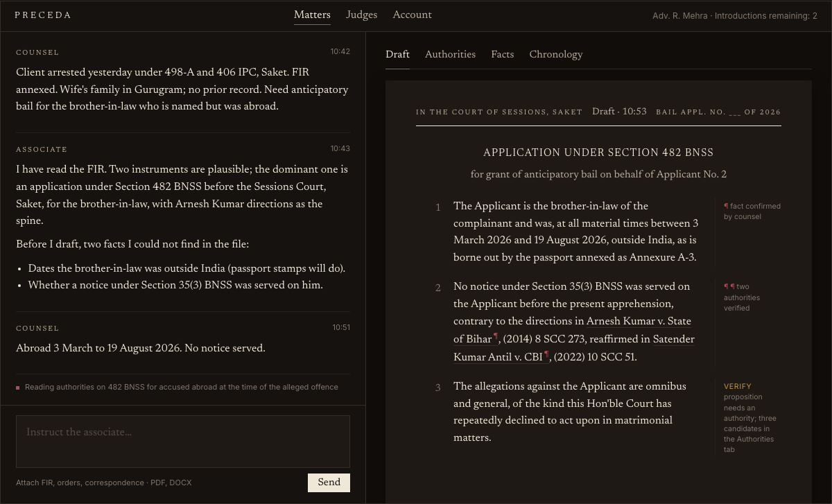Click the red pilcrow beside 'fact confirmed by counsel'

[x=726, y=206]
